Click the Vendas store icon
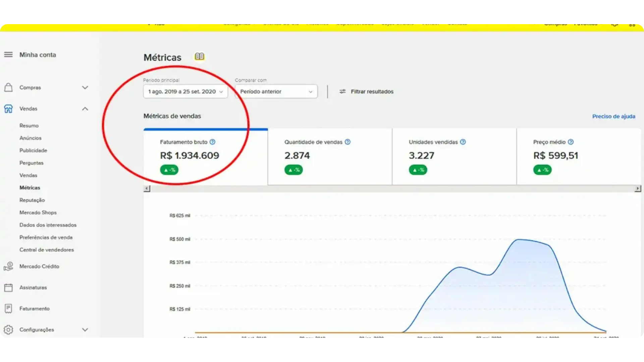 coord(8,109)
